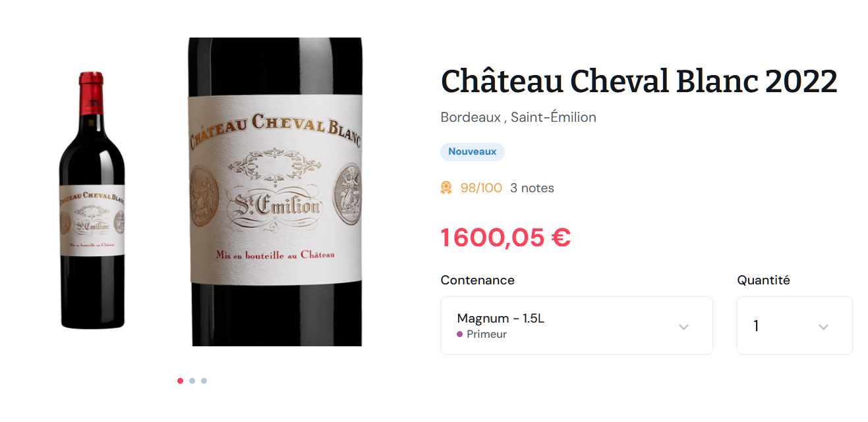Click the Quantité field label
The image size is (868, 422).
click(x=763, y=280)
